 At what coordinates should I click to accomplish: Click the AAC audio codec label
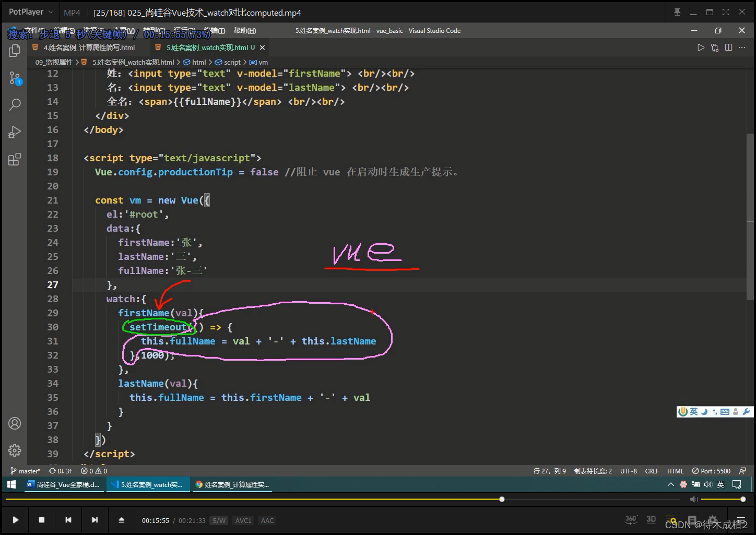click(267, 520)
